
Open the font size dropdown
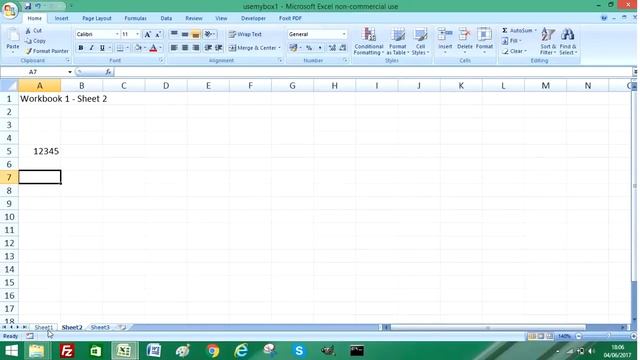click(x=138, y=34)
